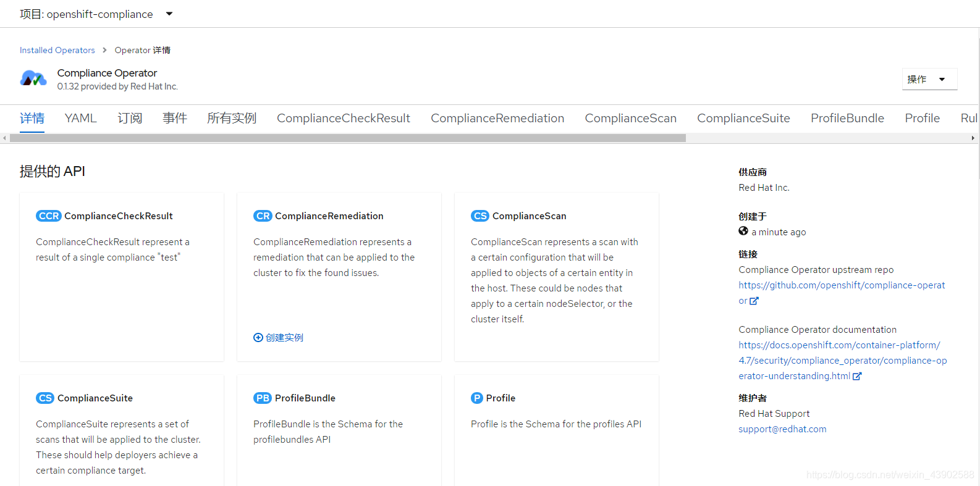Click the Red Hat Support maintainer text

tap(774, 414)
